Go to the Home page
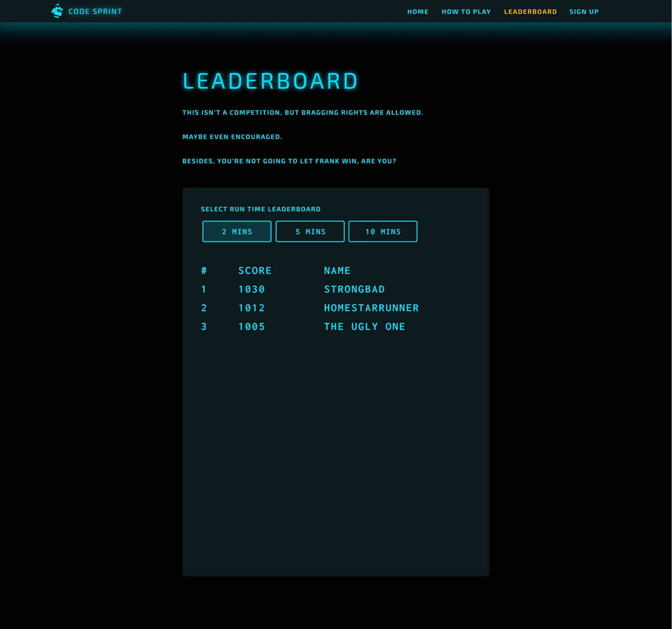Screen dimensions: 672x629 (x=418, y=12)
